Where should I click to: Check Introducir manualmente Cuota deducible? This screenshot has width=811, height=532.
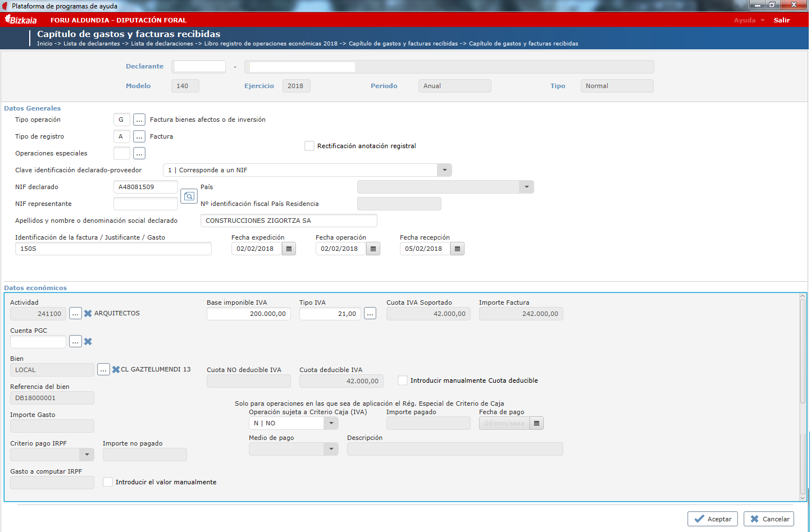402,380
